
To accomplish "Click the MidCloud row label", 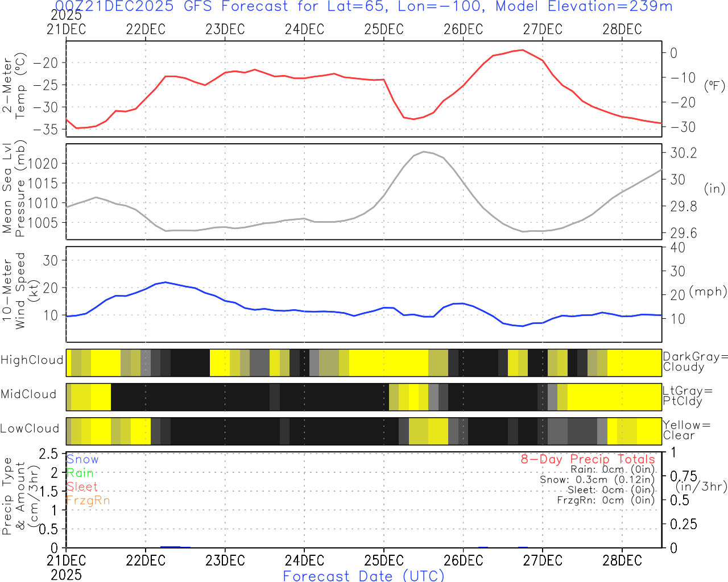I will click(28, 394).
